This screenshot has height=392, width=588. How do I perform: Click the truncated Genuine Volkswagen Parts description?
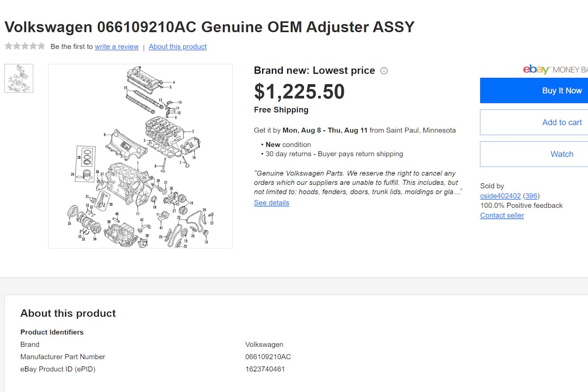(x=356, y=182)
